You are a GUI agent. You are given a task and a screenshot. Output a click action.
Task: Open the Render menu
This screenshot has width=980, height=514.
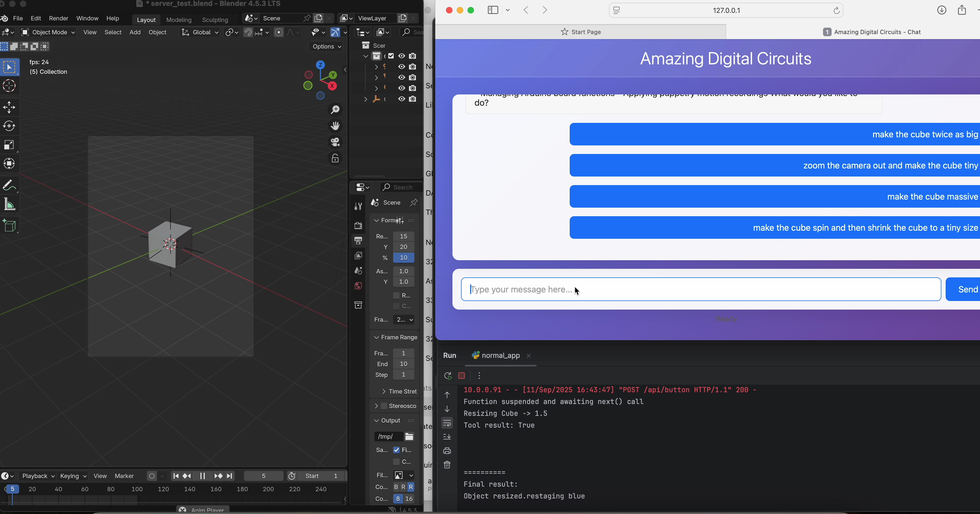[x=58, y=18]
